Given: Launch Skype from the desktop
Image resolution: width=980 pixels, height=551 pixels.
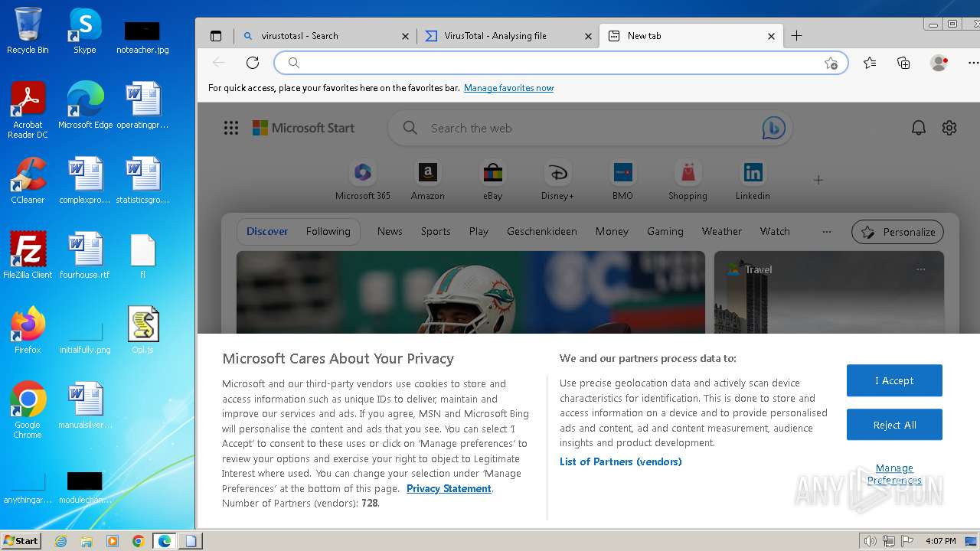Looking at the screenshot, I should click(84, 31).
